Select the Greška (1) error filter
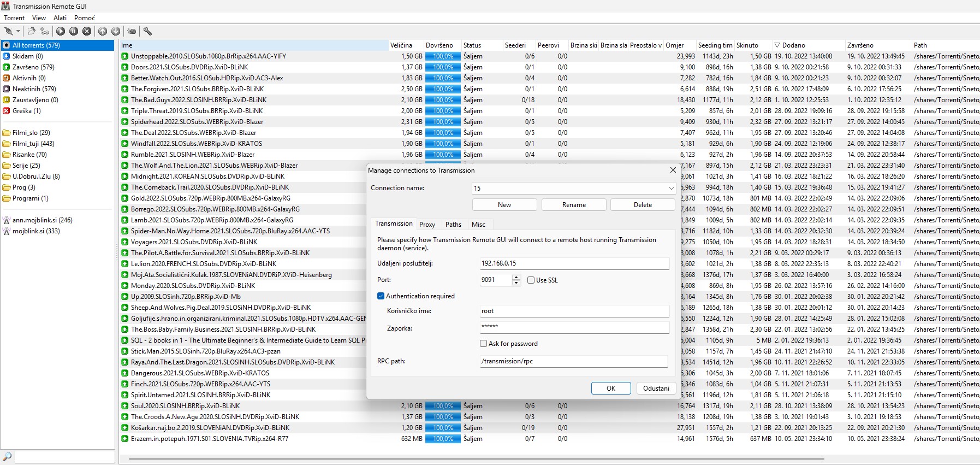Viewport: 980px width, 465px height. 57,111
